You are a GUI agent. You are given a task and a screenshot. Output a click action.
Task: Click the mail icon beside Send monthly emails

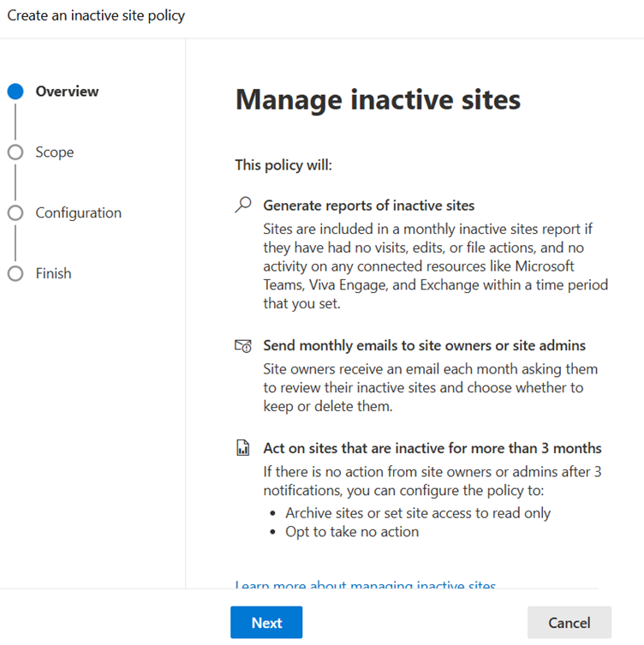point(243,346)
